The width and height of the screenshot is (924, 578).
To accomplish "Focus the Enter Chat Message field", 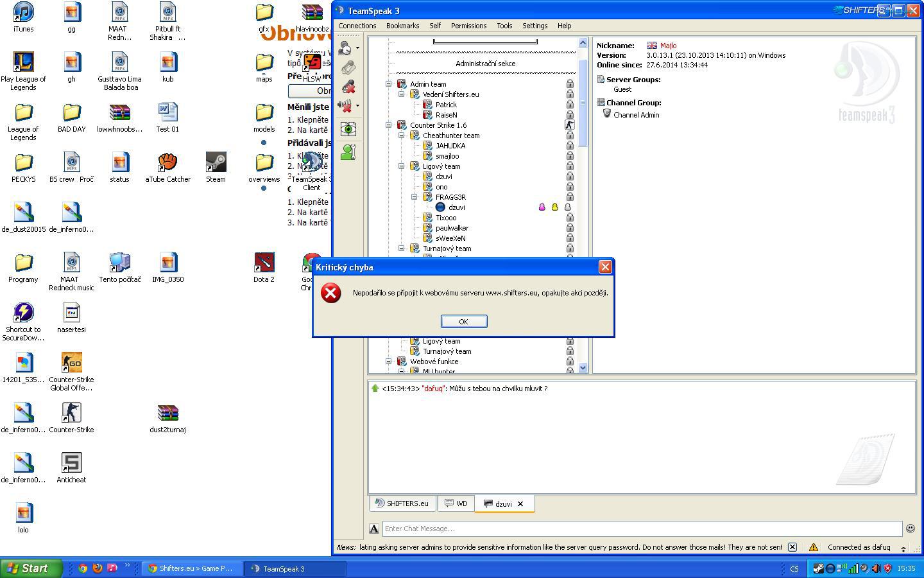I will (x=642, y=529).
